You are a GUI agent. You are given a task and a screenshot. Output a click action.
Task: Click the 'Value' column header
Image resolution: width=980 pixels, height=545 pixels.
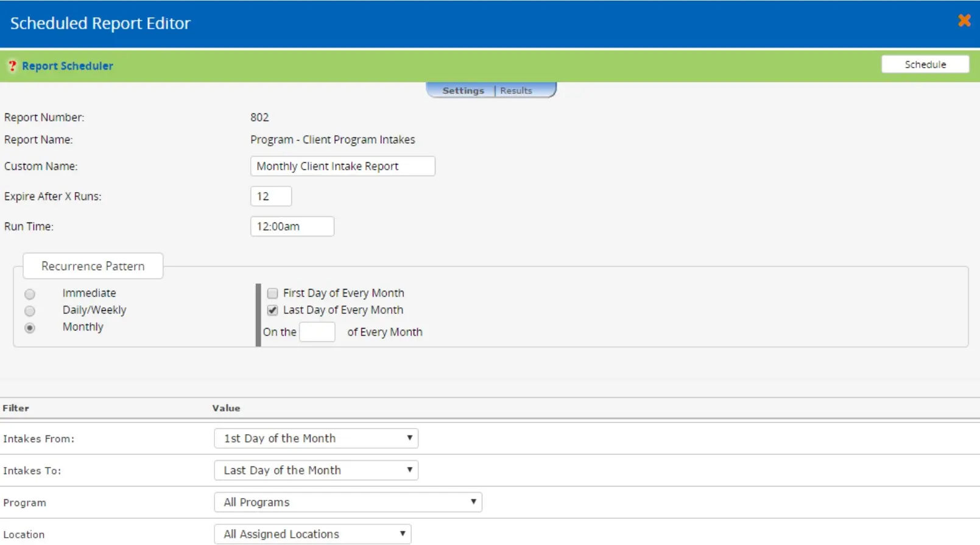(x=226, y=408)
